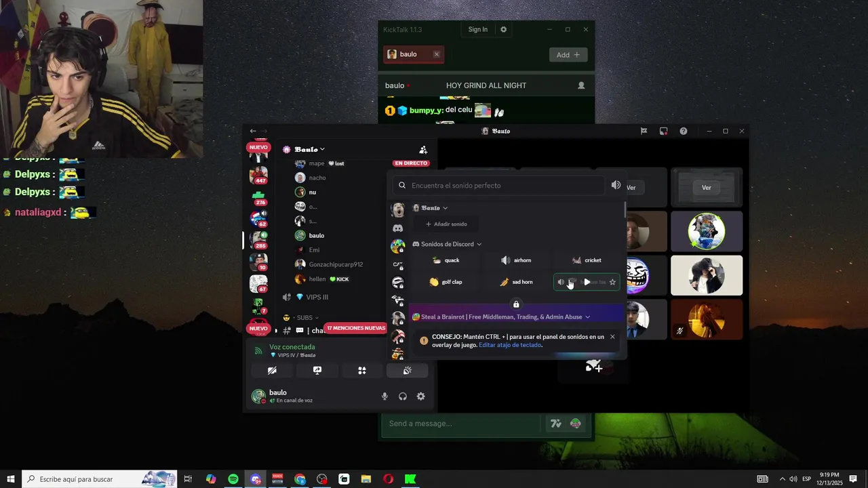Click Añadir sonido

[x=446, y=224]
